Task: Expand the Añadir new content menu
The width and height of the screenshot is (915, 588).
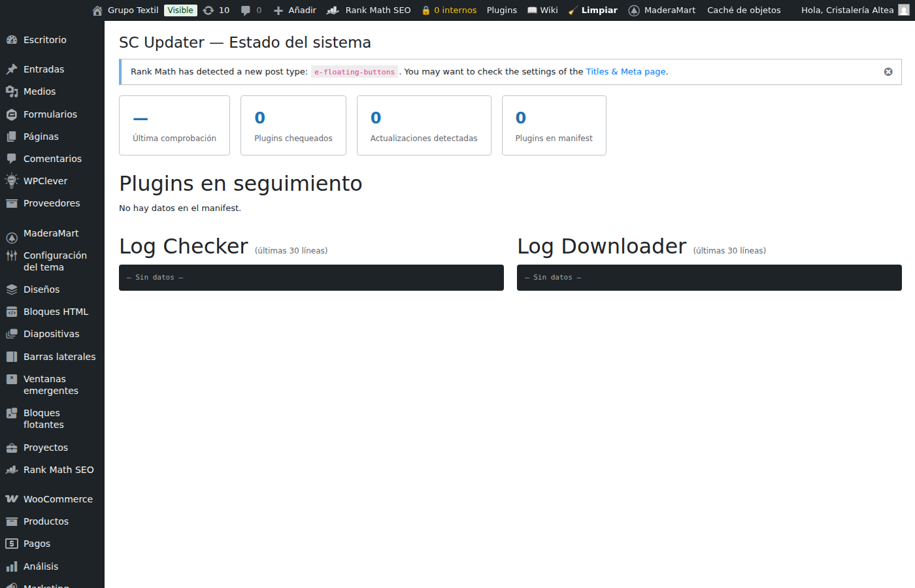Action: [295, 10]
